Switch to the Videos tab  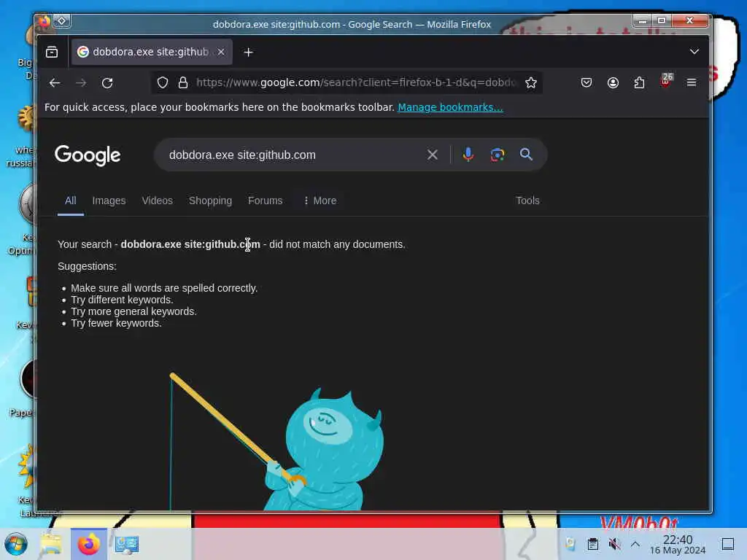pyautogui.click(x=158, y=201)
